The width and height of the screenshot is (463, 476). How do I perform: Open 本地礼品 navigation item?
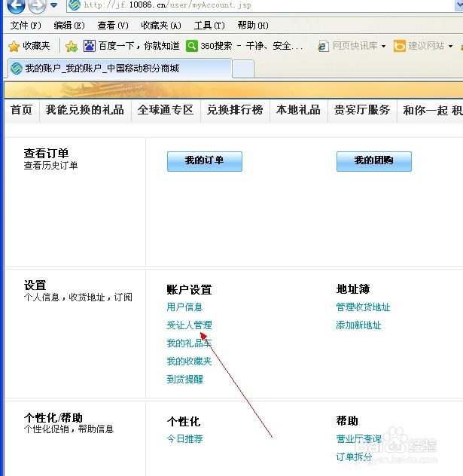pos(298,110)
